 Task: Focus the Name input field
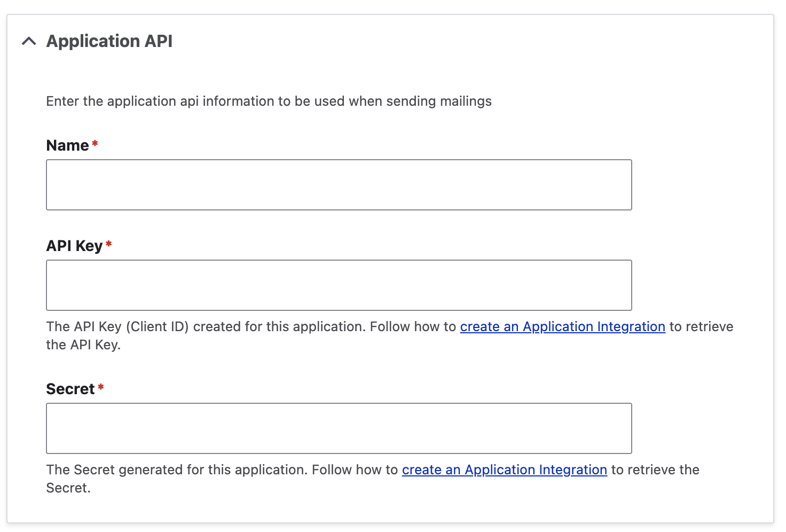point(339,185)
